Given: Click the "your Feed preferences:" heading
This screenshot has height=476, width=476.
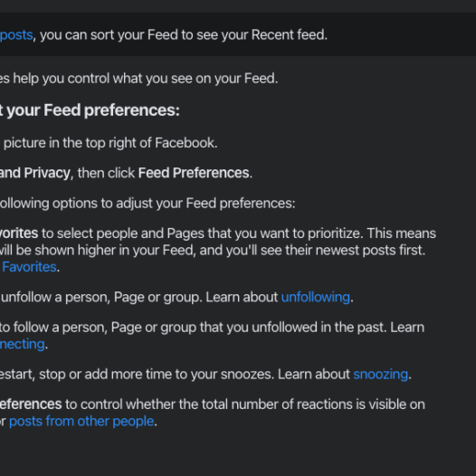Looking at the screenshot, I should pyautogui.click(x=93, y=110).
